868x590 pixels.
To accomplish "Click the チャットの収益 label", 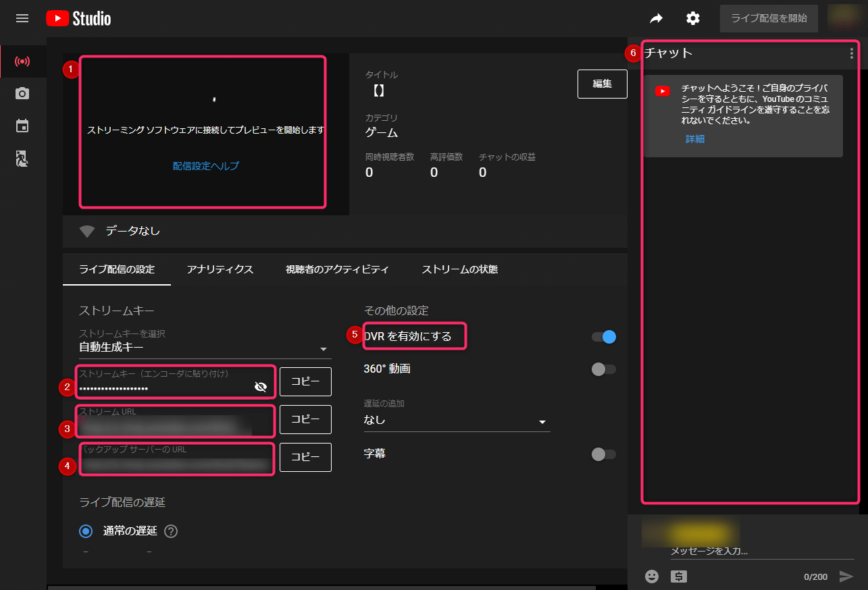I will [507, 157].
